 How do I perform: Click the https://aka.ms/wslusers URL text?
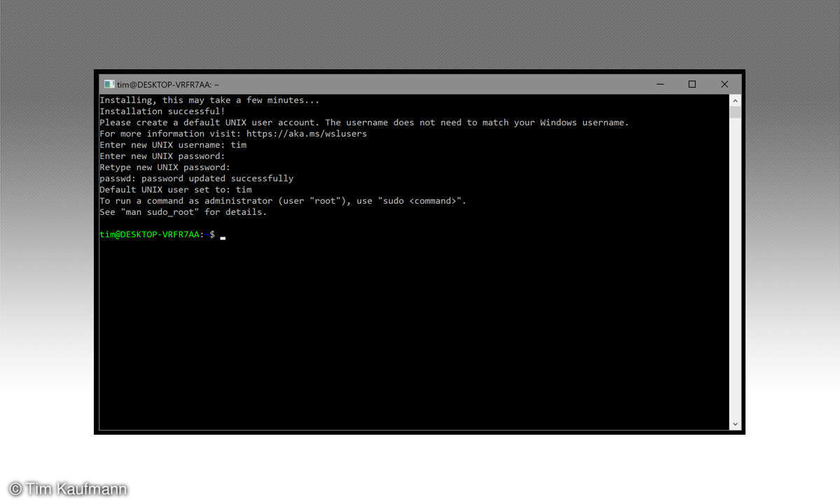pos(307,134)
